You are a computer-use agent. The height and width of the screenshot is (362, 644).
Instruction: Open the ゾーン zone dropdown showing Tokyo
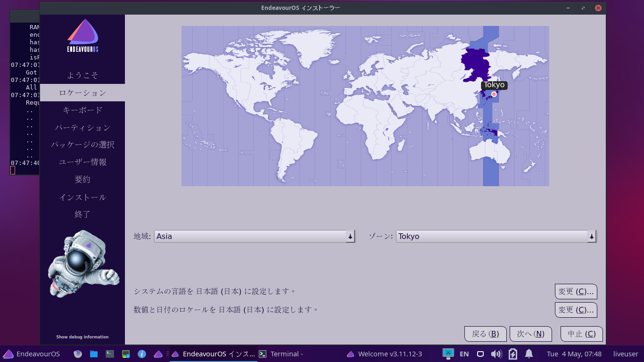point(496,237)
